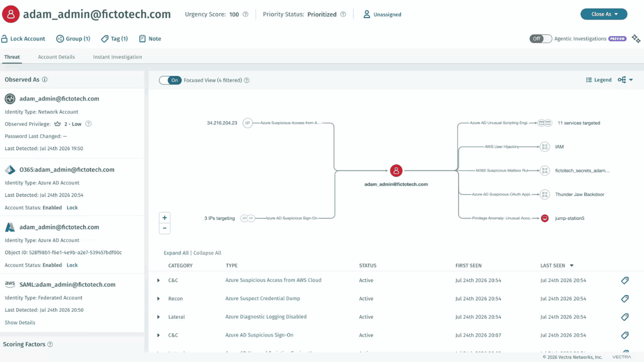Screen dimensions: 644x362
Task: Click the Azure AD Unusual Scripting Engine edge label
Action: click(x=499, y=123)
